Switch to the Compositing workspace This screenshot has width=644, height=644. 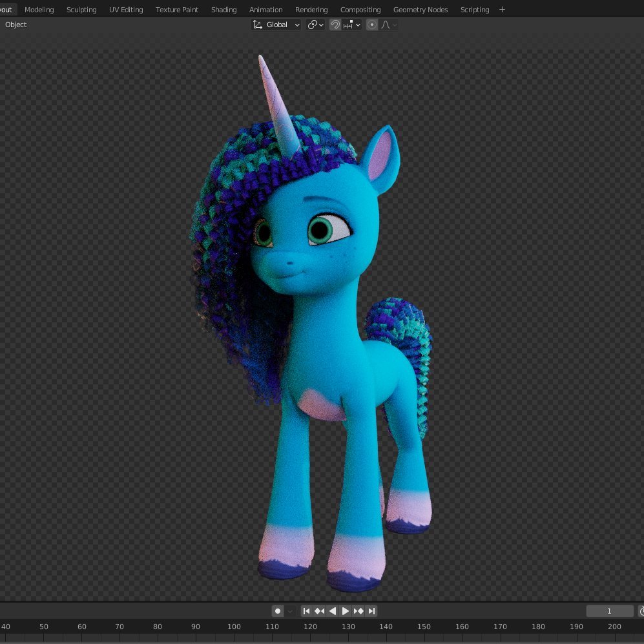[x=360, y=10]
